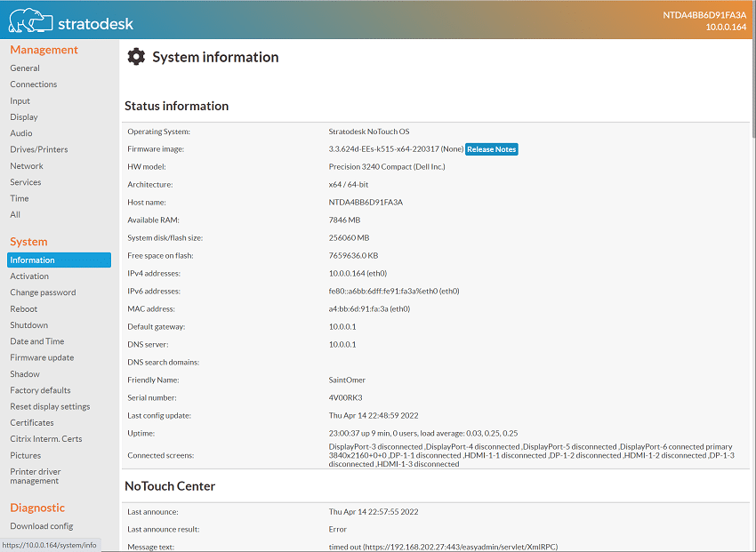
Task: Open the Release Notes button
Action: [x=491, y=149]
